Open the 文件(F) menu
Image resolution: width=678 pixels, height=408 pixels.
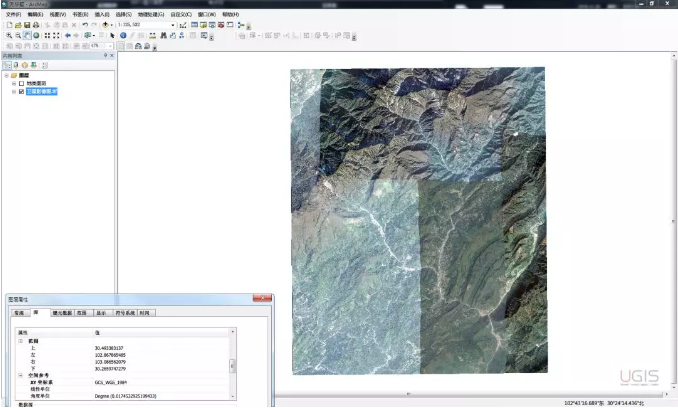point(13,15)
